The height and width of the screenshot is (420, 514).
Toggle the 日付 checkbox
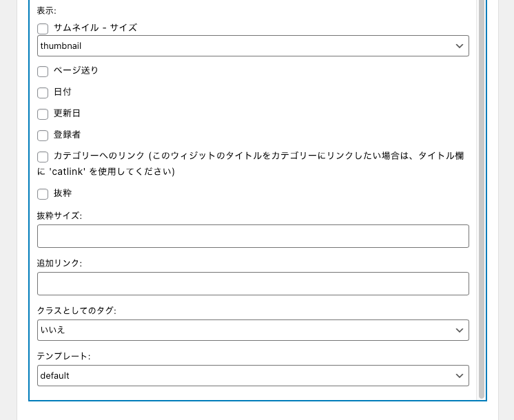coord(43,93)
